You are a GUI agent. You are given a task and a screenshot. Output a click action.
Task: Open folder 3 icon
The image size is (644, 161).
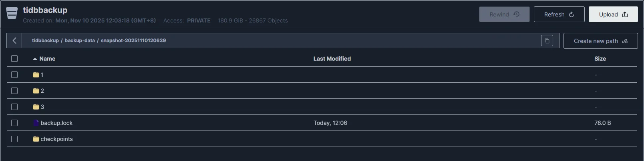click(36, 107)
